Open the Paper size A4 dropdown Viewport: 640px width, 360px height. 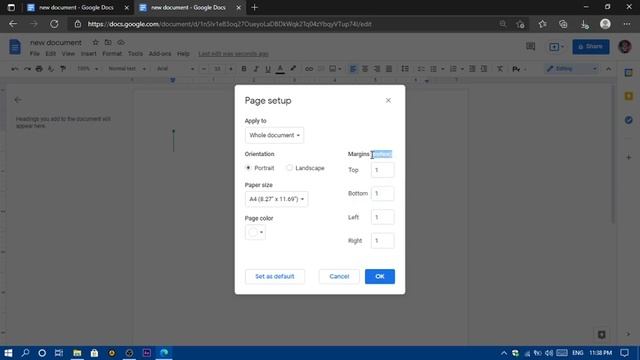pyautogui.click(x=276, y=199)
